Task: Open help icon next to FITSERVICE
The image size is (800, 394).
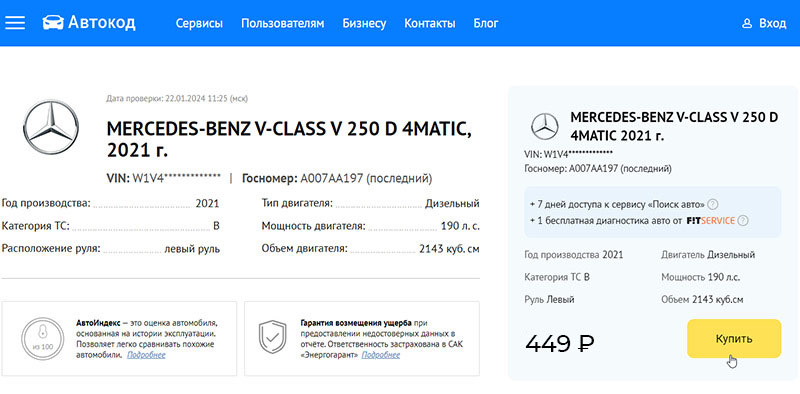Action: coord(743,221)
